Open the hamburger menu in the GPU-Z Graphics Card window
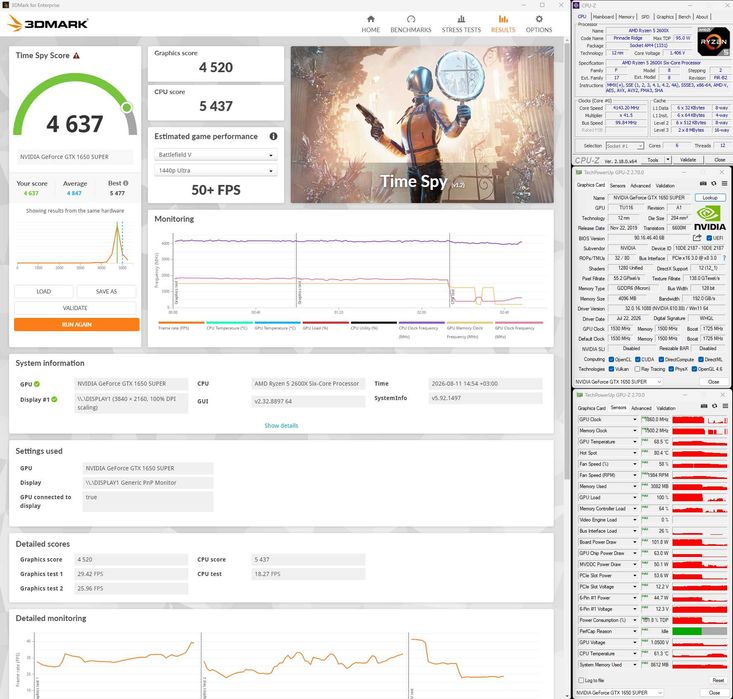Viewport: 733px width, 699px height. click(724, 183)
